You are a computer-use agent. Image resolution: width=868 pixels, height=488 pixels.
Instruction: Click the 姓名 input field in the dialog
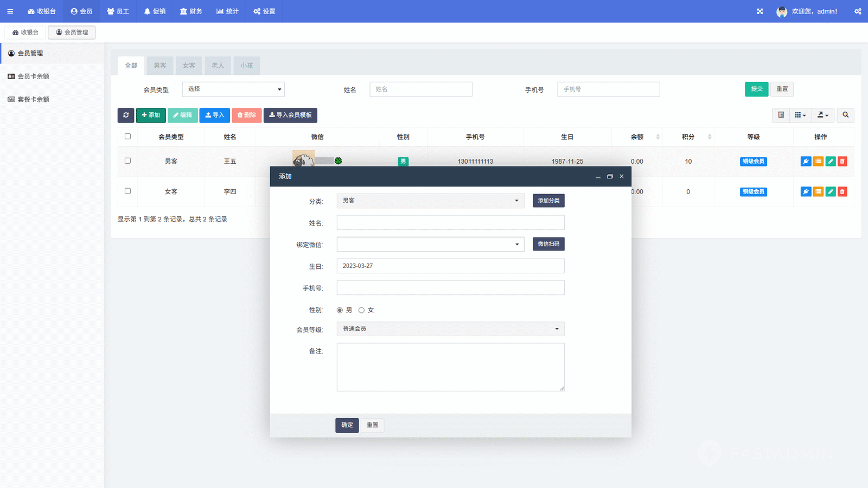(450, 223)
